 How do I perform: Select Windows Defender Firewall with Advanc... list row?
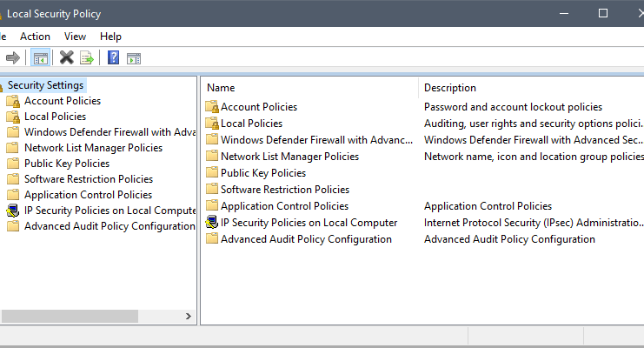[316, 140]
